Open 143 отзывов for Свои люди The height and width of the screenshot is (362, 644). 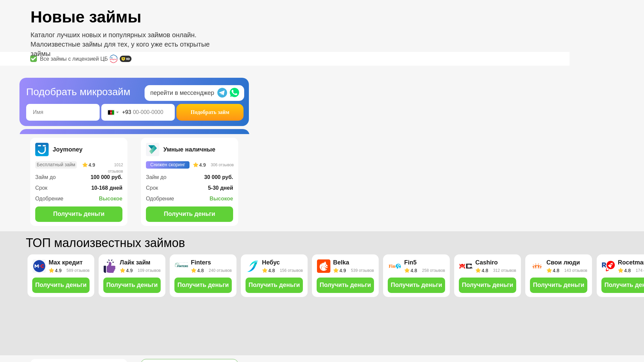click(x=576, y=270)
